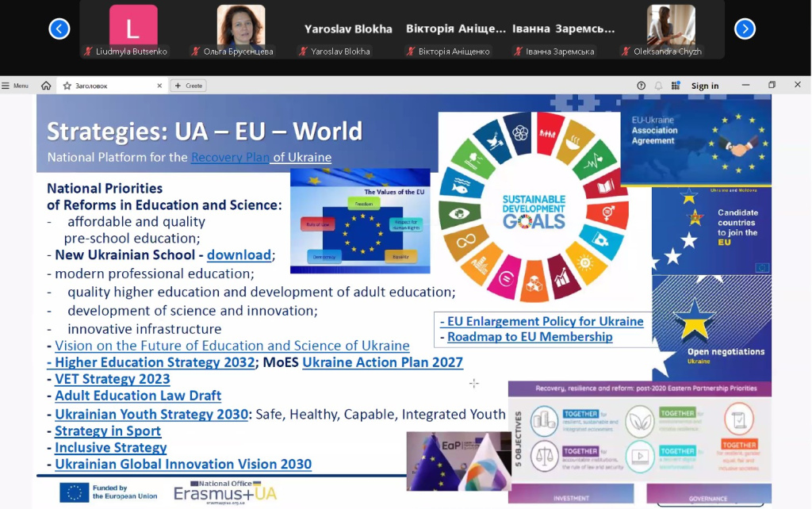The height and width of the screenshot is (509, 812).
Task: Click the yellow sun Clean Energy SDG icon
Action: (x=586, y=263)
